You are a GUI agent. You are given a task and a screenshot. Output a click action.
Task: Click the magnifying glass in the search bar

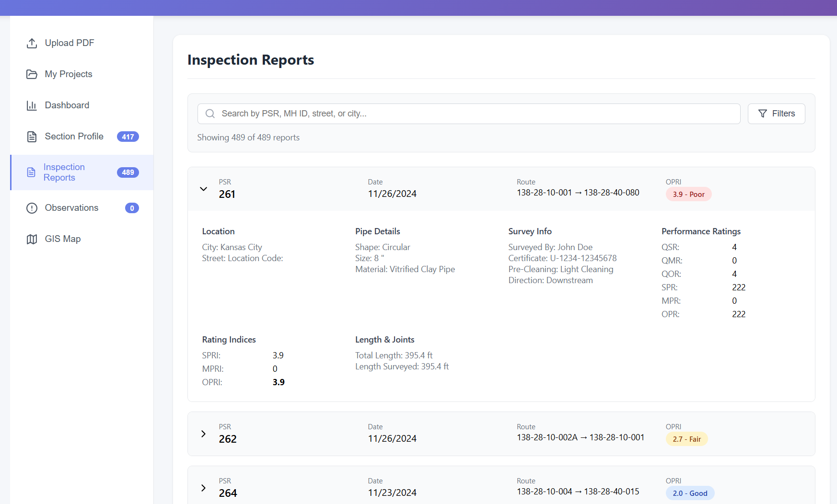point(210,114)
